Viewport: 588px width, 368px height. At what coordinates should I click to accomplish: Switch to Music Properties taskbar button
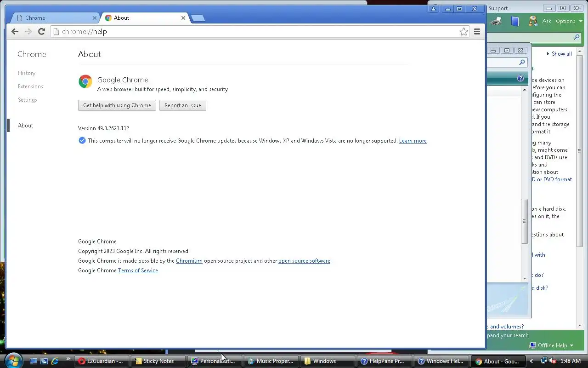271,361
